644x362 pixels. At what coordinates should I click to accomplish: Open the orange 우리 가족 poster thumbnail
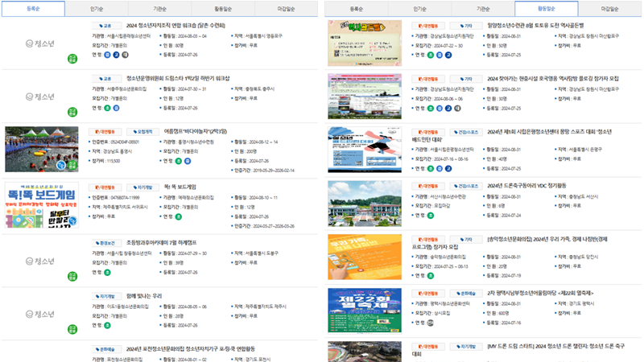[365, 257]
